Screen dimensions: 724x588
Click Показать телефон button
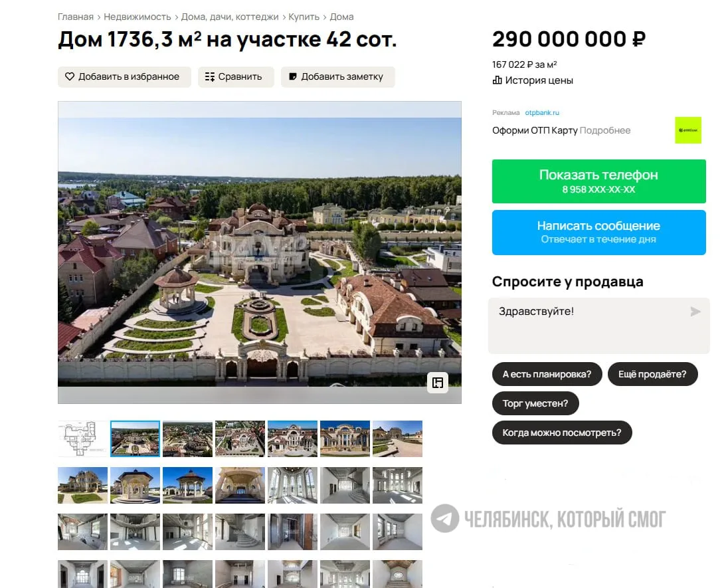click(x=599, y=181)
